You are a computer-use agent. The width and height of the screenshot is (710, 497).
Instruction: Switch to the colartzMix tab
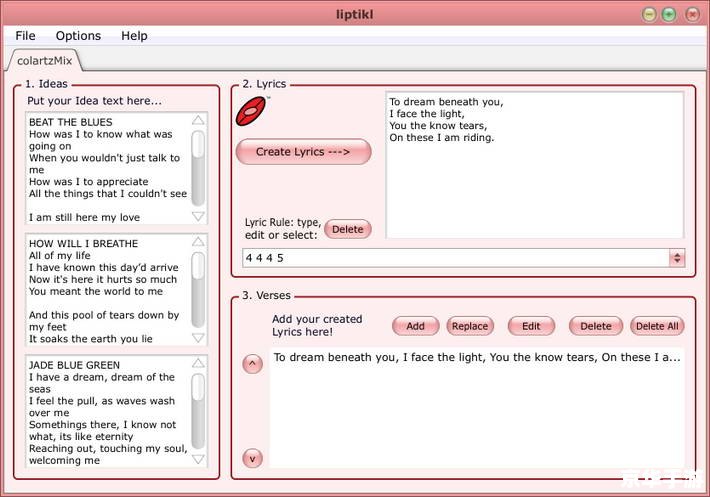tap(44, 61)
